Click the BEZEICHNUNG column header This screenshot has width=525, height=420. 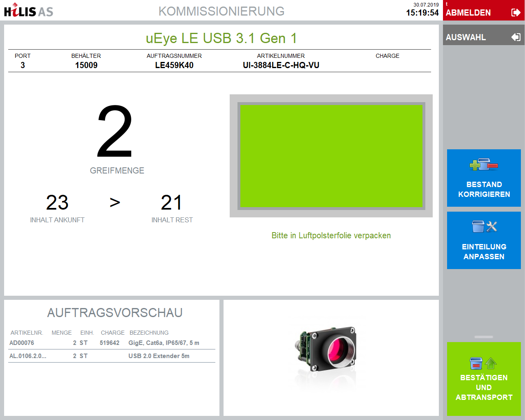click(149, 333)
